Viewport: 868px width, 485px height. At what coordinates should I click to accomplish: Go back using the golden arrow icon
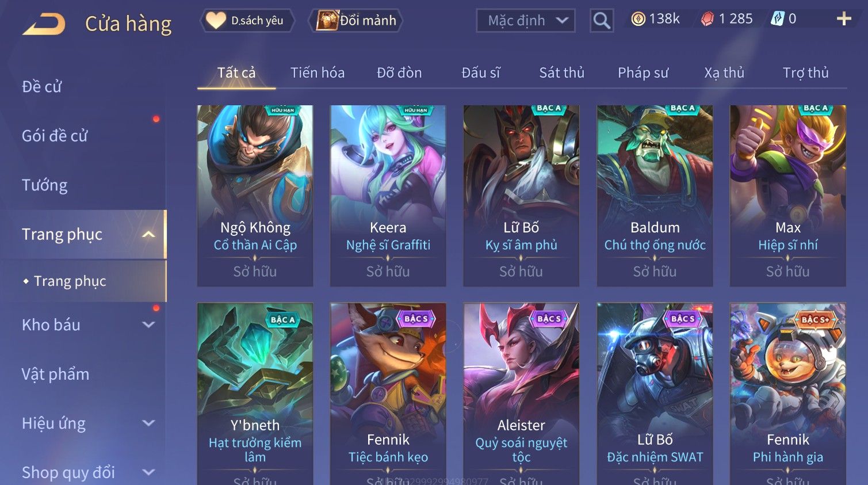tap(44, 24)
